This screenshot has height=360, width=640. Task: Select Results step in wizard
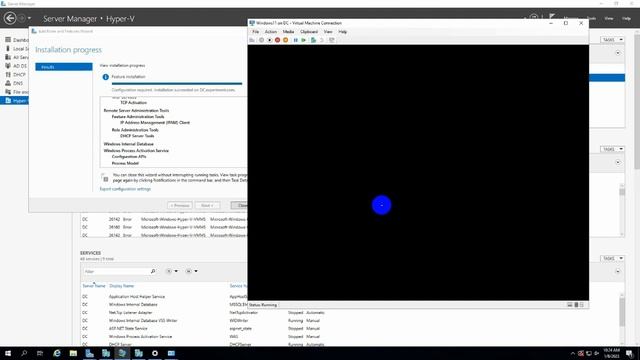tap(64, 67)
